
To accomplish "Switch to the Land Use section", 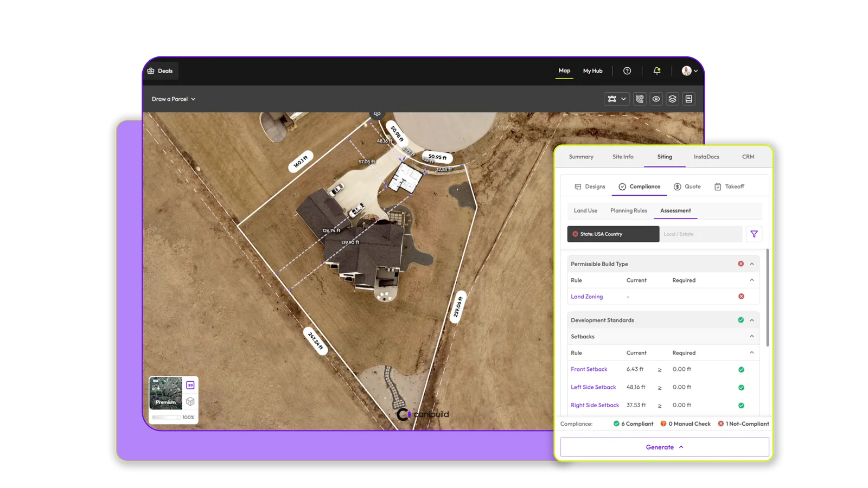I will pos(585,210).
